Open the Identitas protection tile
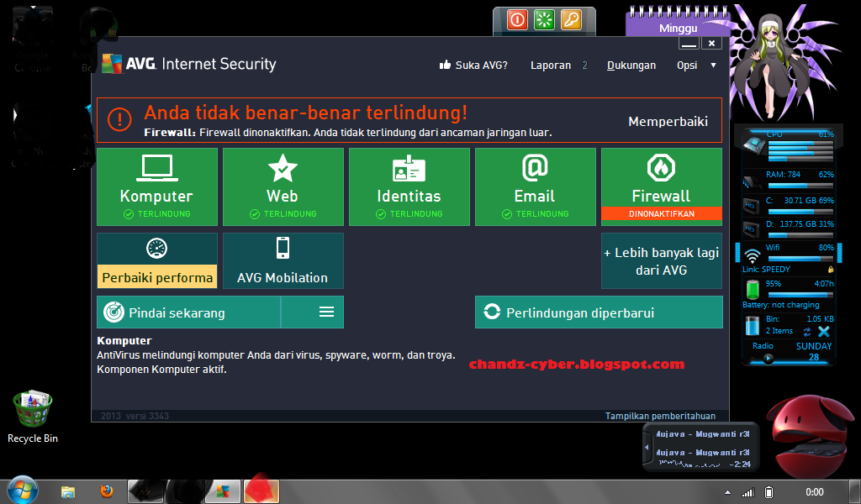The height and width of the screenshot is (504, 861). (409, 187)
